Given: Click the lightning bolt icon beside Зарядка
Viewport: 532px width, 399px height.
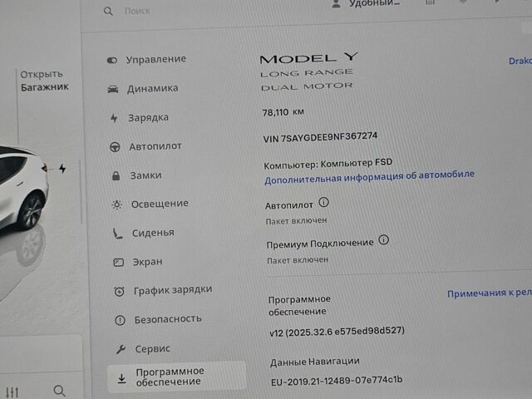Looking at the screenshot, I should pos(114,118).
